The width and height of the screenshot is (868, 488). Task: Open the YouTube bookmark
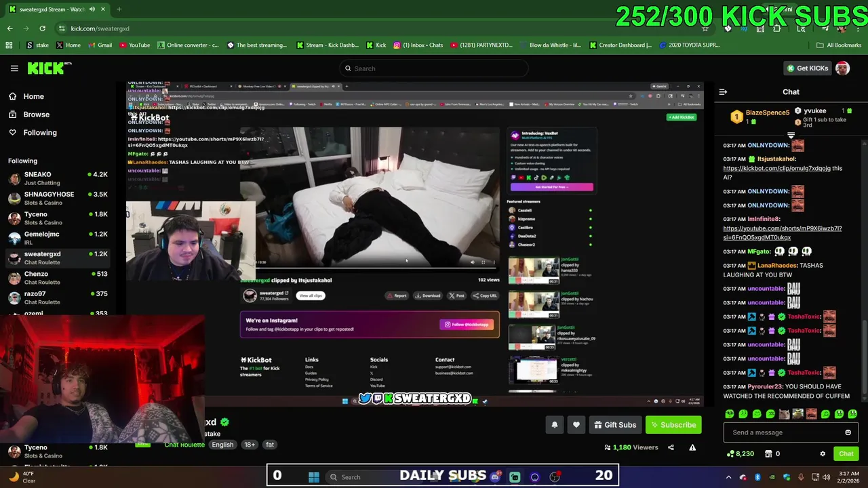134,45
